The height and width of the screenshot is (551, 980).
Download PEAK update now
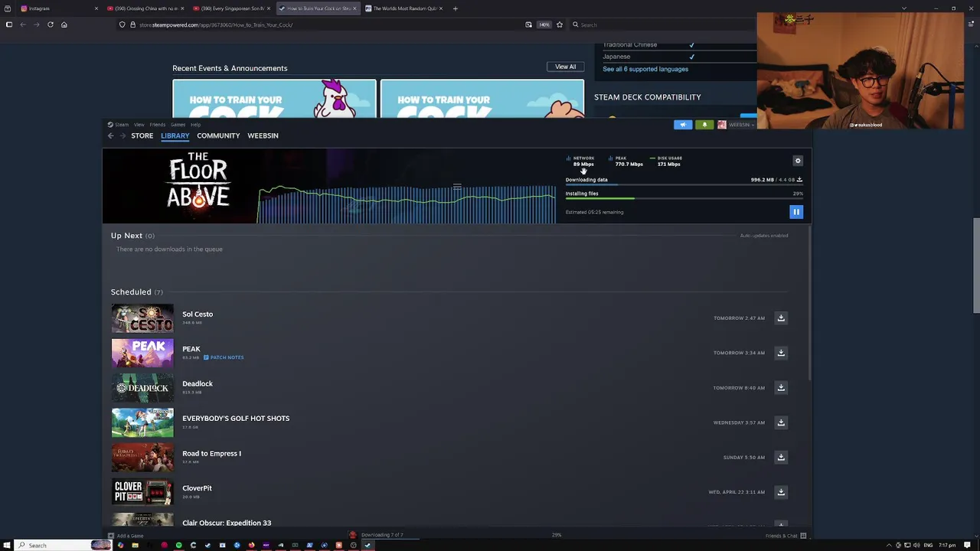click(781, 353)
